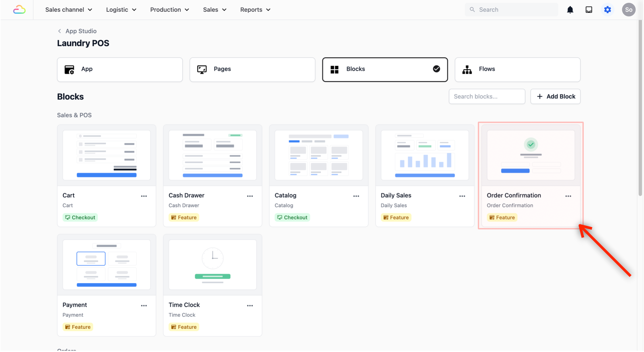Click the notifications bell icon
644x352 pixels.
[570, 10]
